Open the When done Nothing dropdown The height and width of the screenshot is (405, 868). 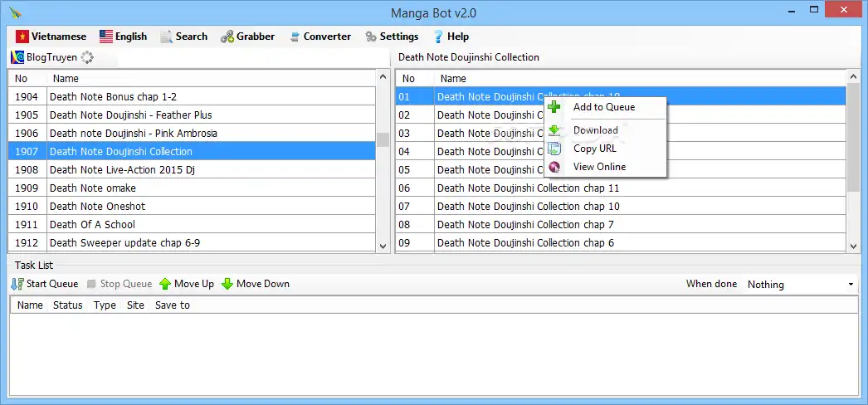(801, 285)
